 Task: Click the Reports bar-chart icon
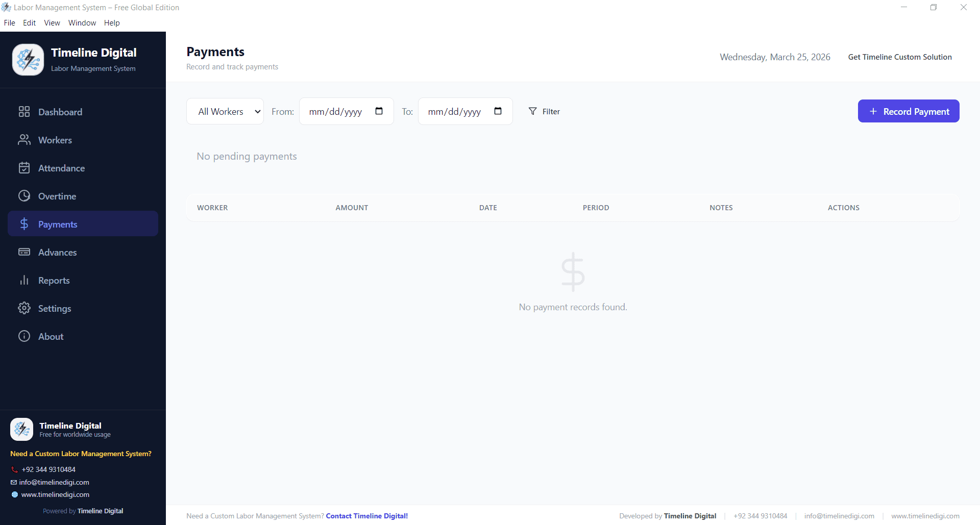pyautogui.click(x=24, y=280)
